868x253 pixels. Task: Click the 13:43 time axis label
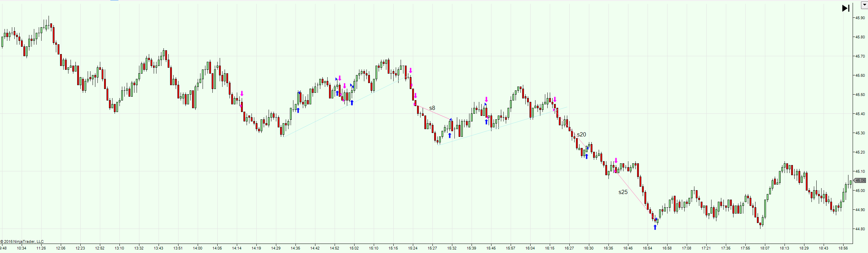[159, 248]
